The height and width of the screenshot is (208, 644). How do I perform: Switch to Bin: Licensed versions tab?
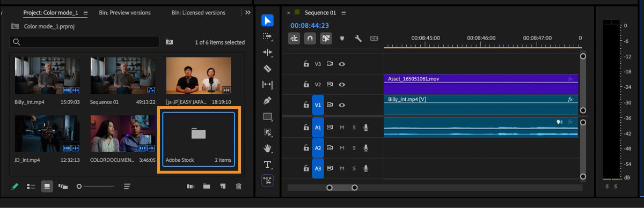[199, 12]
